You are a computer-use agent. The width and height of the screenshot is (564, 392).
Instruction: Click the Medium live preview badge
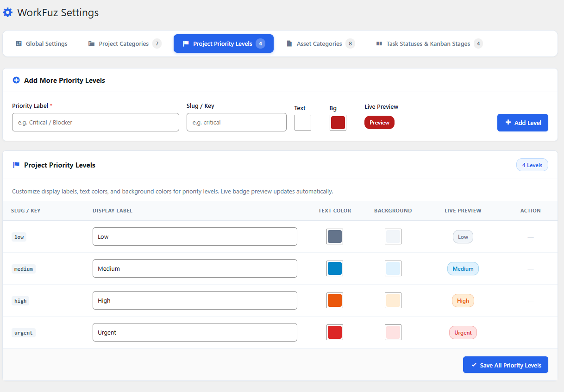click(463, 269)
